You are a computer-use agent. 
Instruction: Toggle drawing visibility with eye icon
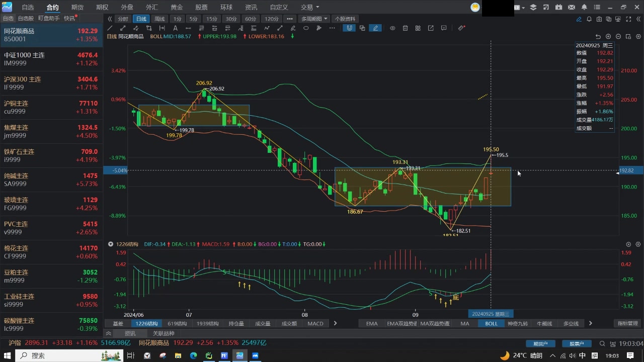pyautogui.click(x=392, y=28)
